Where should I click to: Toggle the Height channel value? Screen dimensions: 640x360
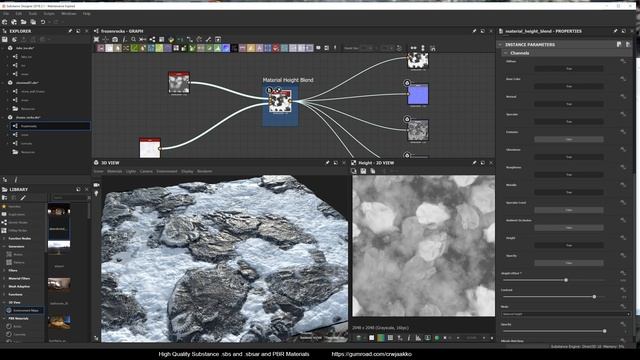pos(569,245)
